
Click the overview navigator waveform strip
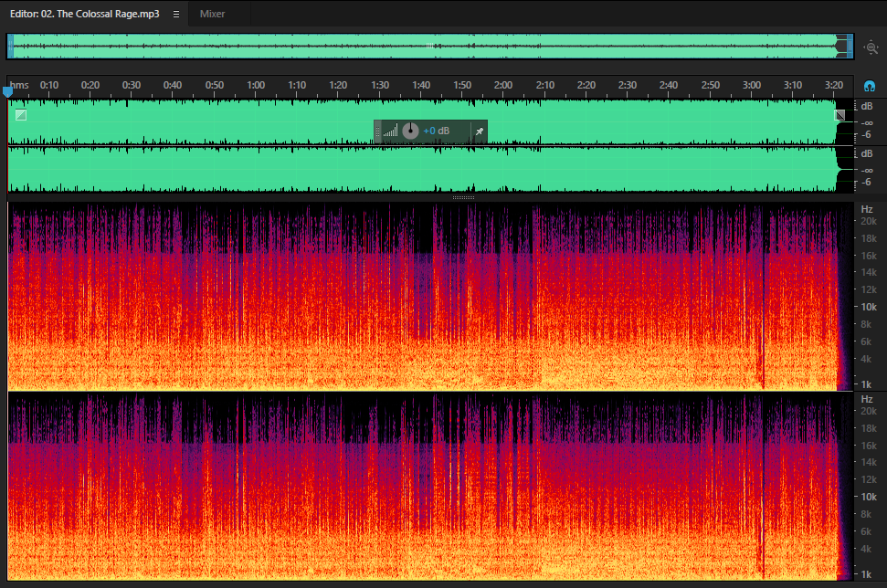click(x=430, y=47)
